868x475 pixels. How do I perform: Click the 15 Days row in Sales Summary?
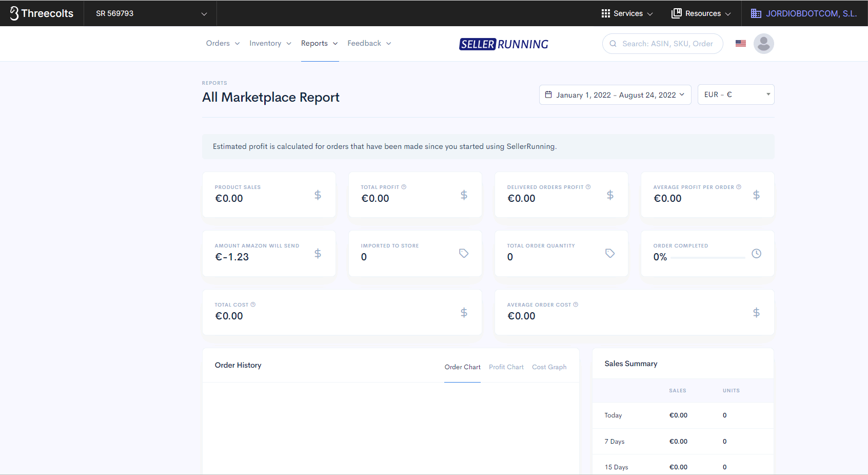point(683,465)
